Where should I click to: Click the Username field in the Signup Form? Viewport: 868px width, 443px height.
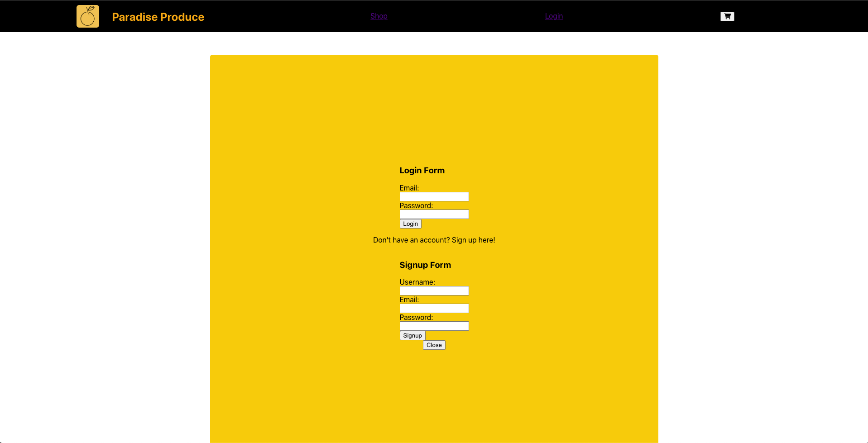click(x=433, y=291)
